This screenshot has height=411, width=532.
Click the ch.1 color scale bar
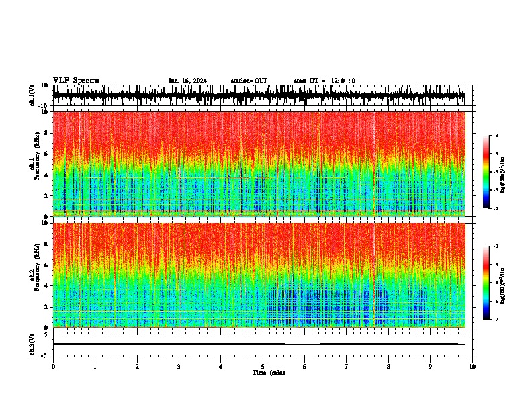(486, 172)
